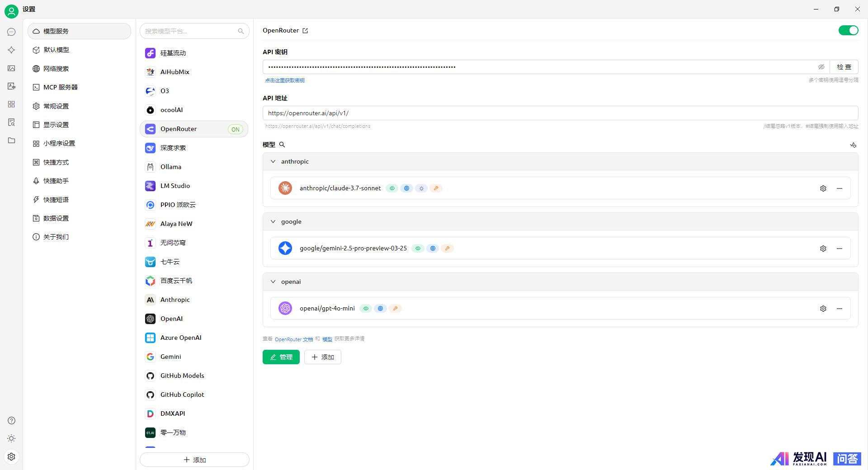This screenshot has width=868, height=470.
Task: Select AiHubMix provider
Action: [x=194, y=72]
